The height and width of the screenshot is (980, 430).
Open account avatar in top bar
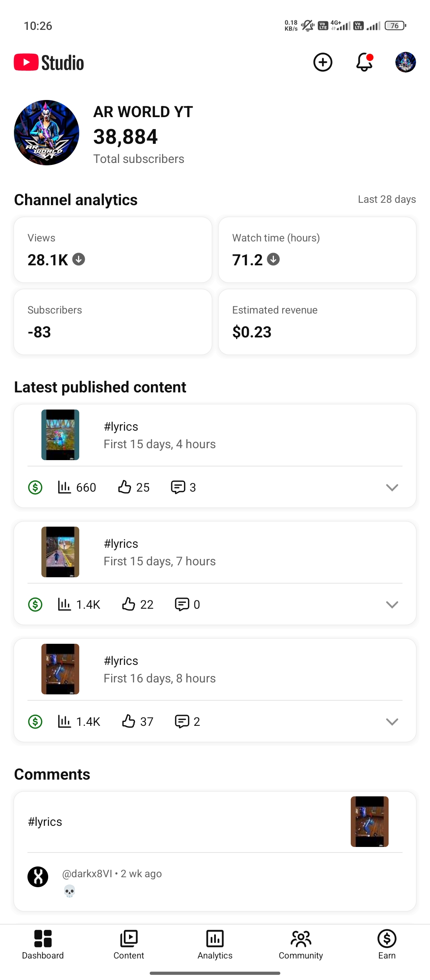405,63
